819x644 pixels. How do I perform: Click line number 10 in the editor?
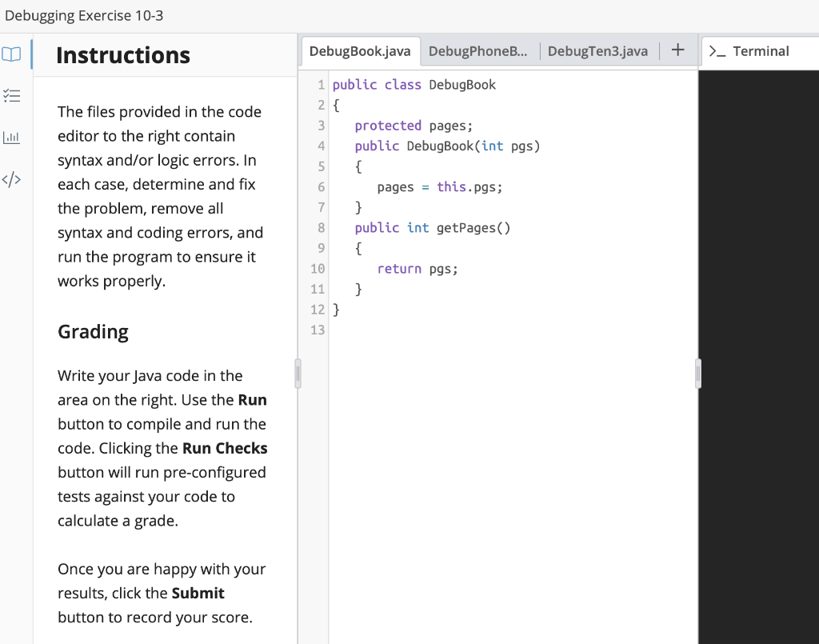318,268
